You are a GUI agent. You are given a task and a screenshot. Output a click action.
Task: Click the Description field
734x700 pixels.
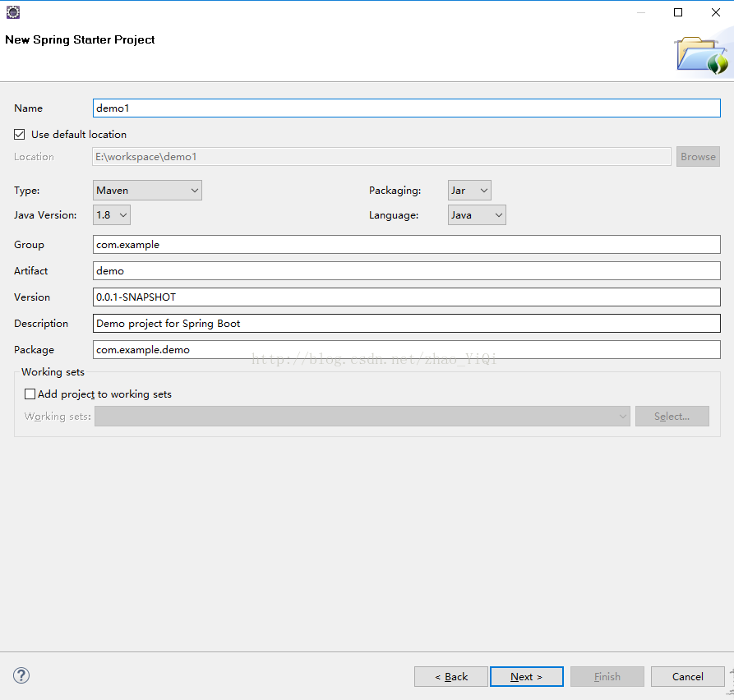click(406, 324)
